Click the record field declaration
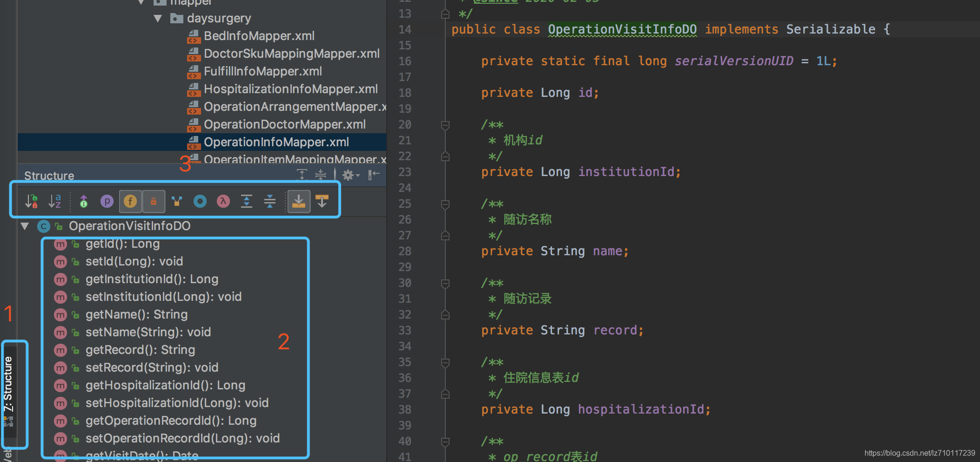The height and width of the screenshot is (462, 980). (615, 330)
